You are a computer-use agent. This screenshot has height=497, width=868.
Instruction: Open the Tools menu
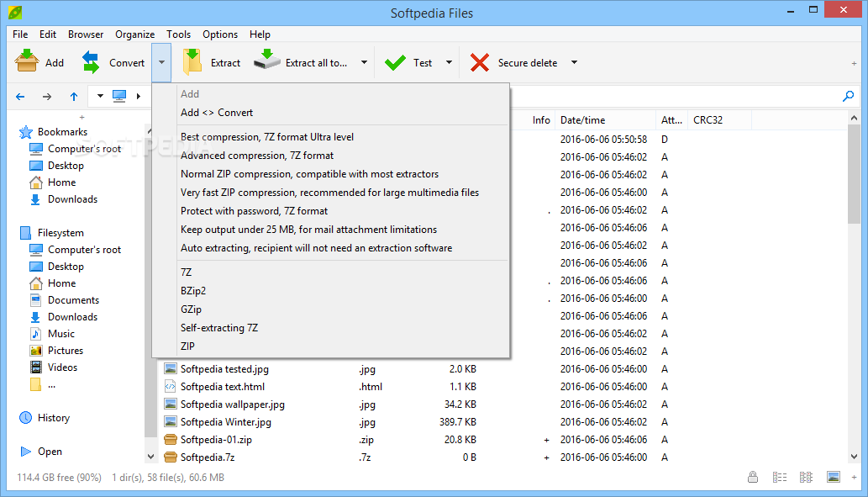[179, 34]
